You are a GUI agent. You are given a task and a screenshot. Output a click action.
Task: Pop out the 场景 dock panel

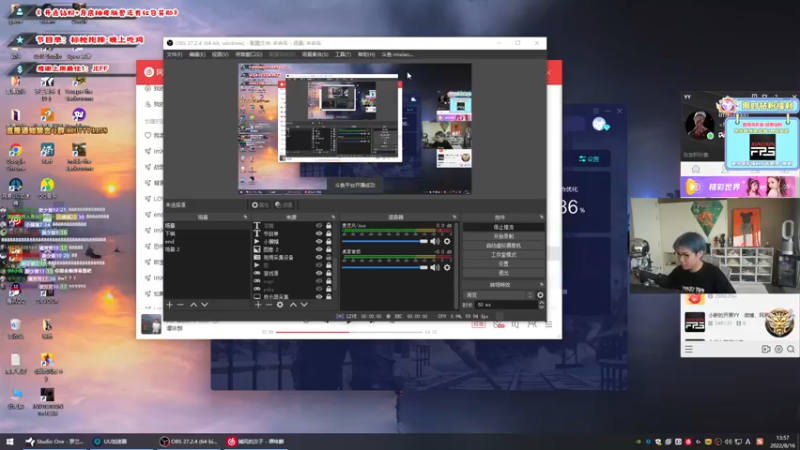(245, 217)
